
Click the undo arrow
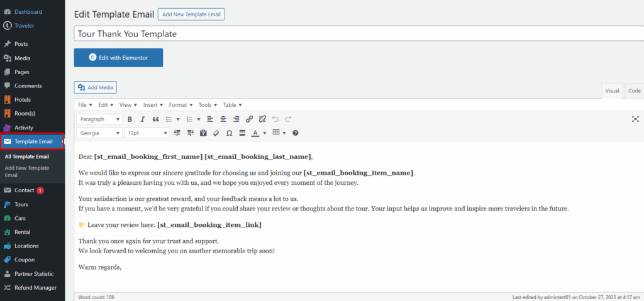coord(275,119)
